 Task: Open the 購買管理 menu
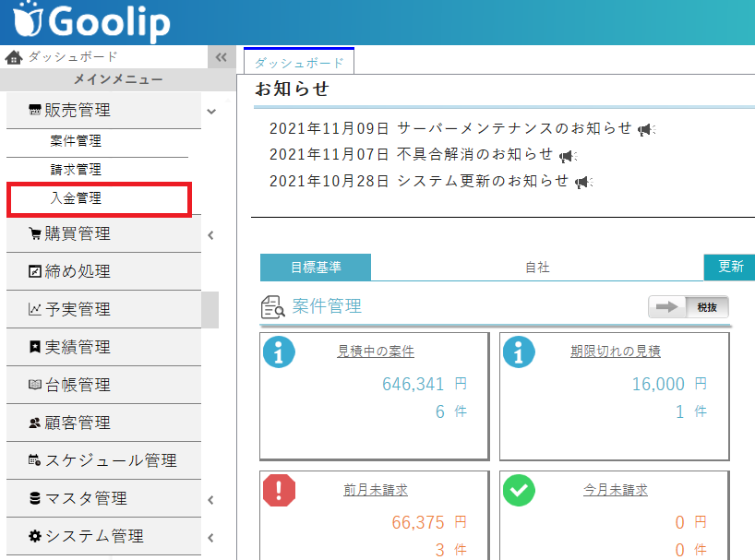point(103,233)
